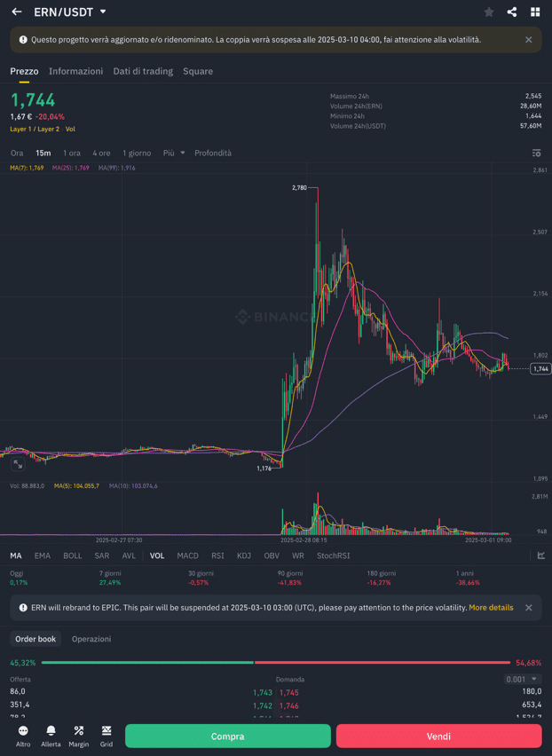Click the 1,746 ask price
The image size is (552, 756).
[x=288, y=705]
